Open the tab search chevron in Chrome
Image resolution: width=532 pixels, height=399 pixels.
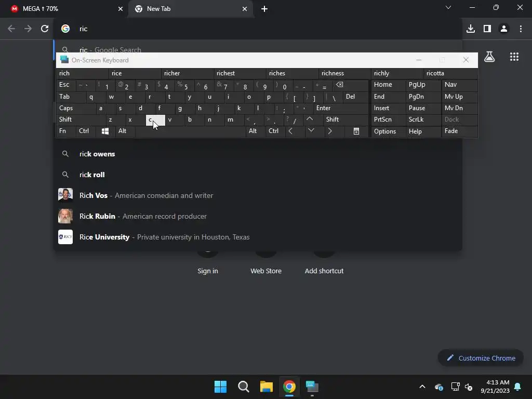click(448, 7)
